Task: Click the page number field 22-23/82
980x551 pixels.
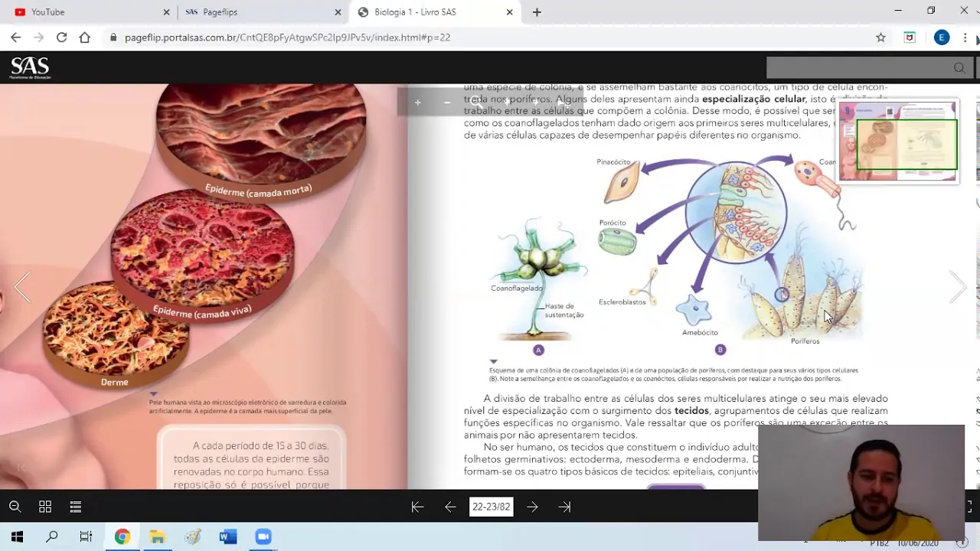Action: (x=491, y=507)
